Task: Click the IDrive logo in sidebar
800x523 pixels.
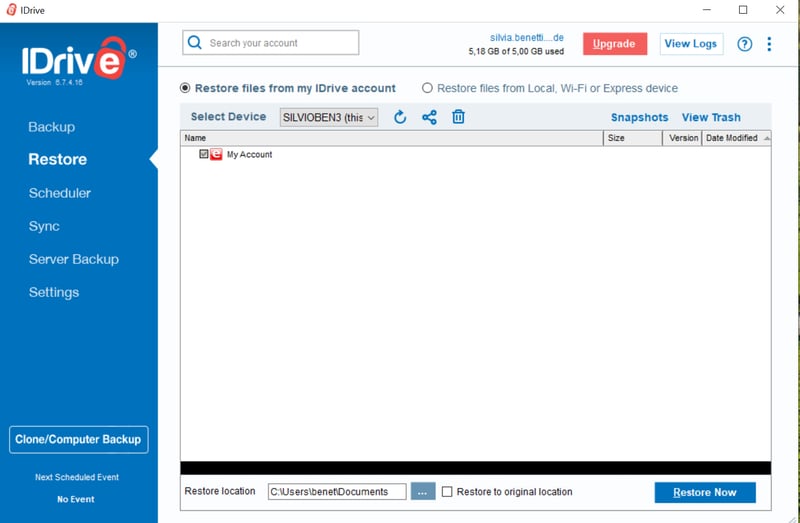Action: (x=78, y=61)
